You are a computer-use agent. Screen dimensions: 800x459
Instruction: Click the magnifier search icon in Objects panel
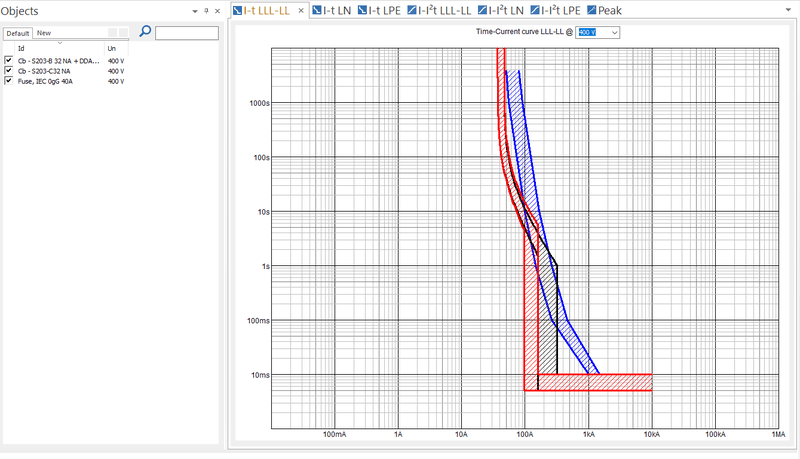pos(145,32)
